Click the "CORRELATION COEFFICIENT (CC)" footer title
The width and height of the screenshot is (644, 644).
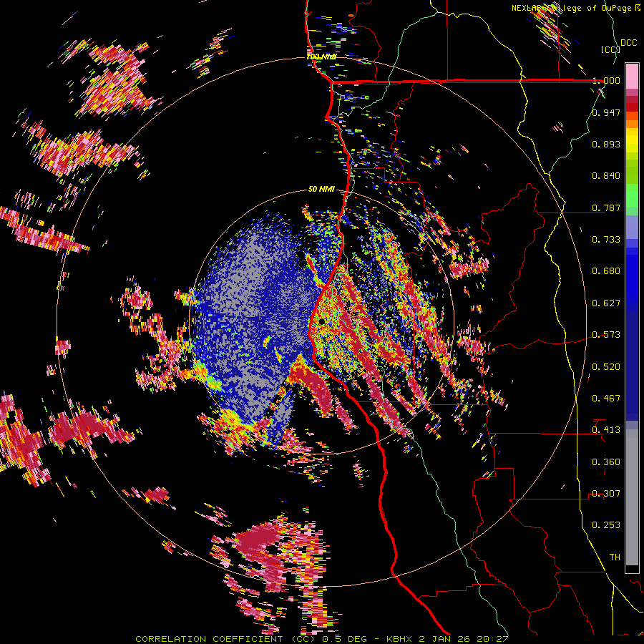click(x=225, y=639)
